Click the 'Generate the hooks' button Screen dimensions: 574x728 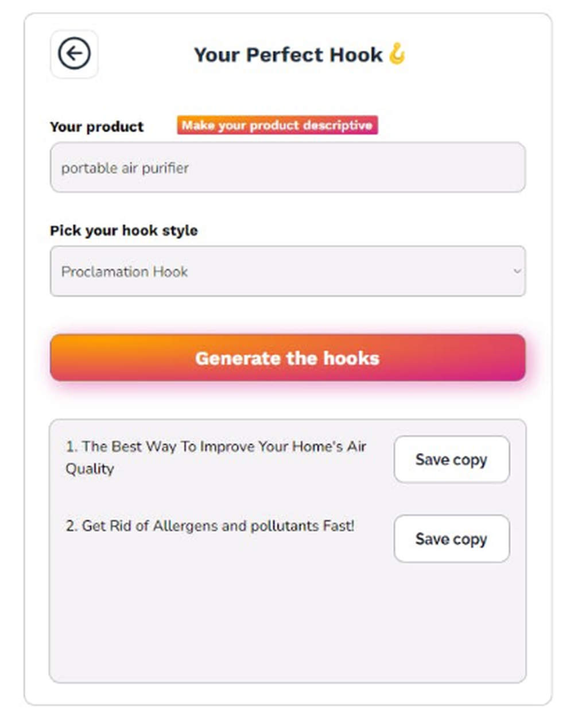tap(288, 358)
